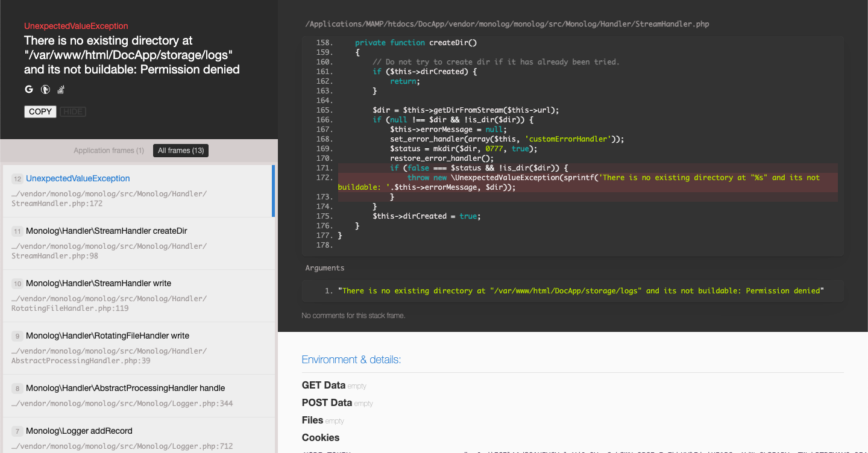Search the error on DuckDuckGo
The image size is (868, 453).
pyautogui.click(x=45, y=89)
